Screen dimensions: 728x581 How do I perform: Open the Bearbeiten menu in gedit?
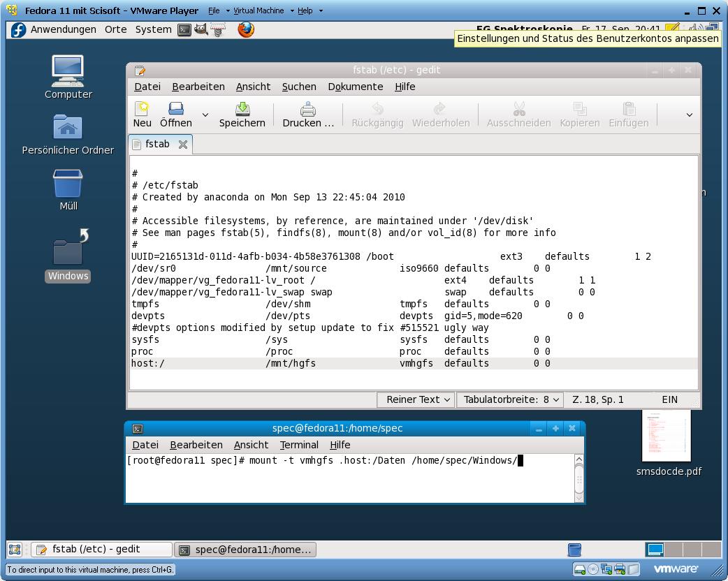pyautogui.click(x=198, y=87)
